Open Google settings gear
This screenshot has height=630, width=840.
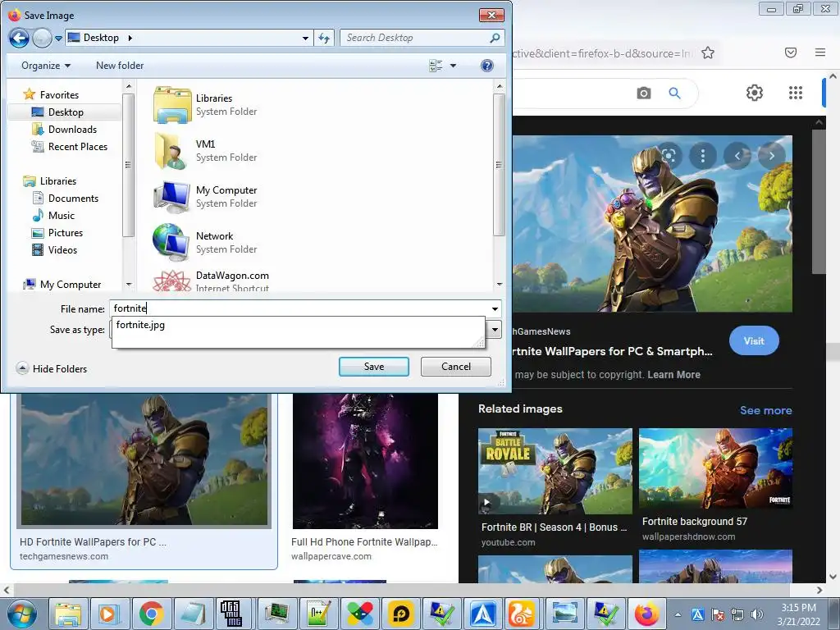pos(755,93)
